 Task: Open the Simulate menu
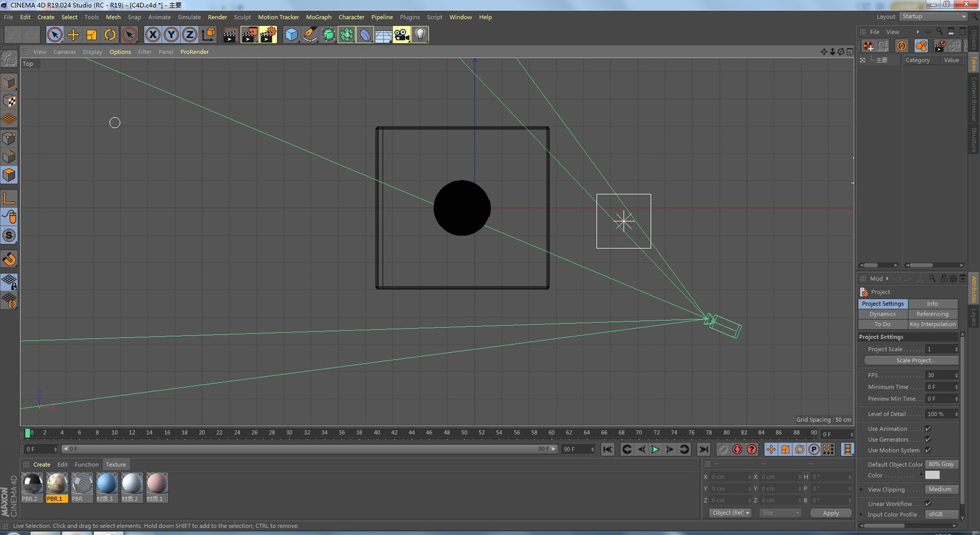(x=189, y=17)
